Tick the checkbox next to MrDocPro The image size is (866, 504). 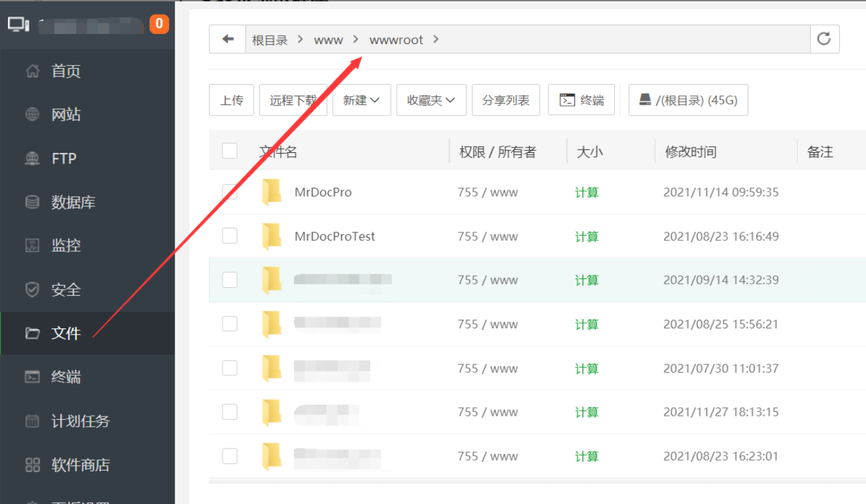tap(230, 192)
